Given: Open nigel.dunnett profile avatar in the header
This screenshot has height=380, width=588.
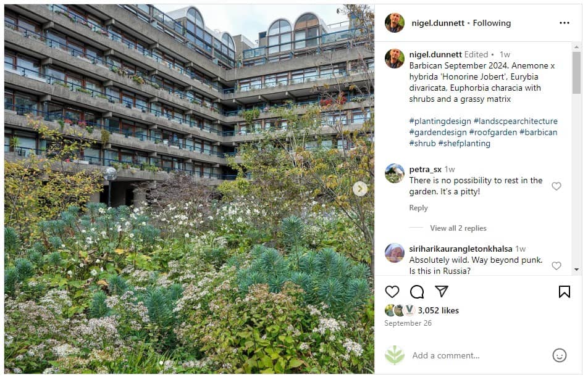Looking at the screenshot, I should point(395,23).
